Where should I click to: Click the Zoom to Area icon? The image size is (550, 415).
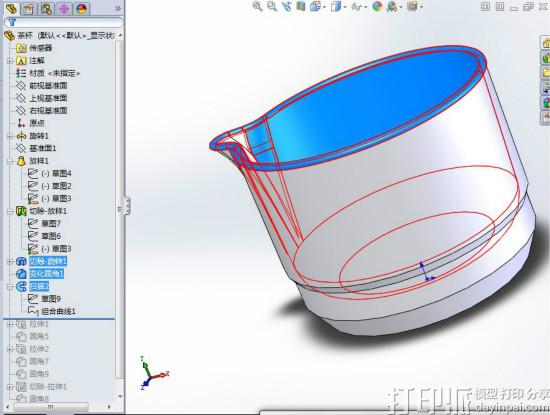coord(271,6)
